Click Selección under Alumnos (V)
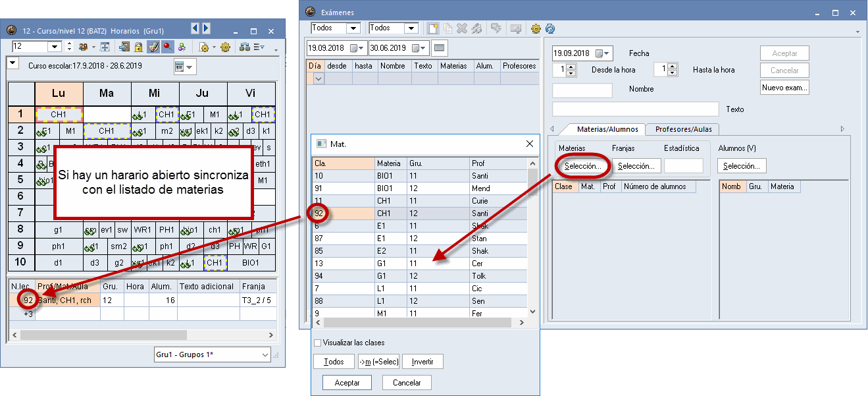The width and height of the screenshot is (868, 396). pyautogui.click(x=742, y=166)
